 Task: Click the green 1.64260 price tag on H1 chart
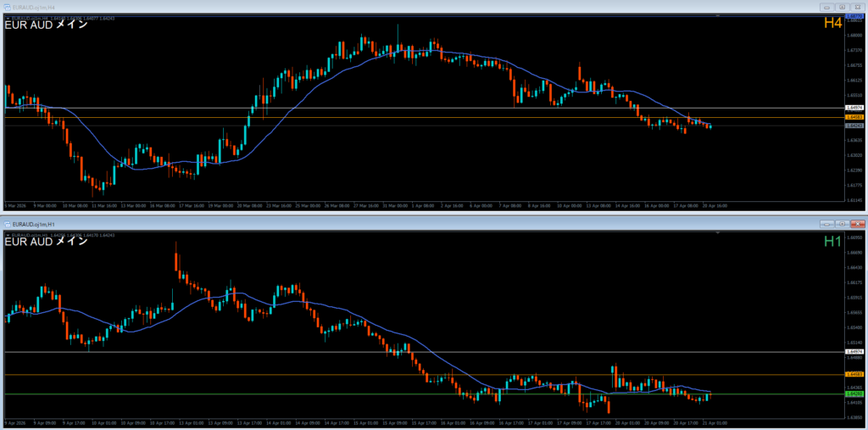point(855,394)
